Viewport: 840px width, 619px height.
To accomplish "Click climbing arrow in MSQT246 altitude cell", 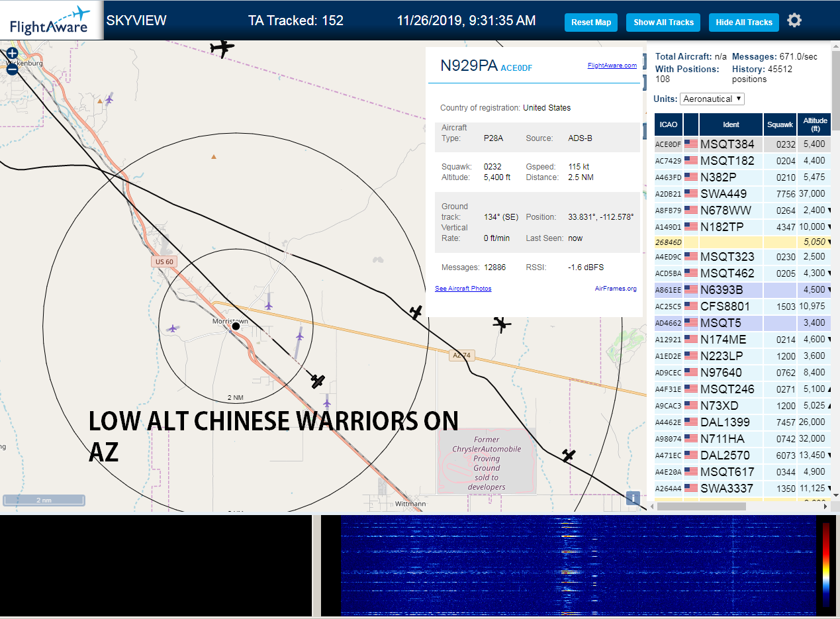I will (x=830, y=389).
